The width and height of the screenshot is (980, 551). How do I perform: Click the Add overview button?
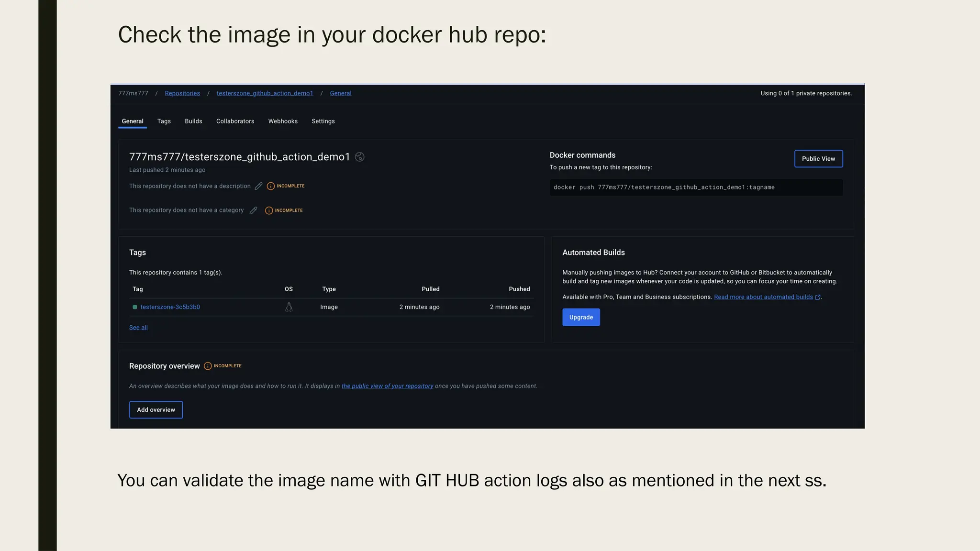click(x=156, y=410)
